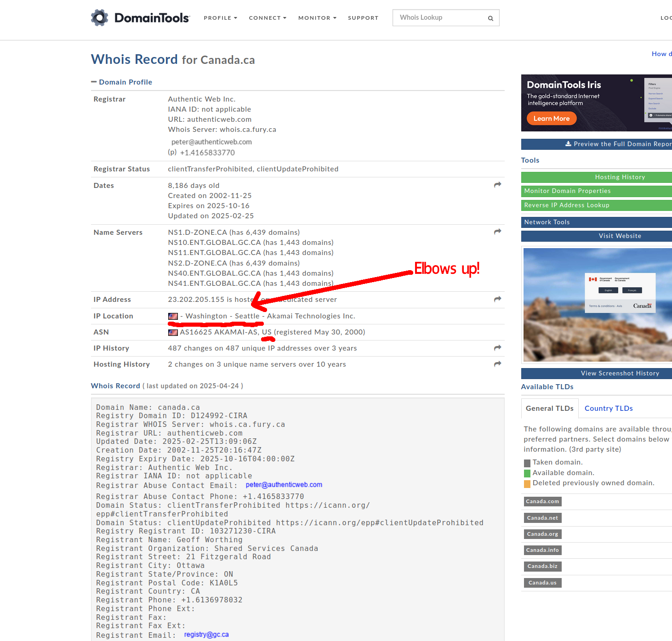672x641 pixels.
Task: Open Monitor Domain Properties
Action: 597,191
